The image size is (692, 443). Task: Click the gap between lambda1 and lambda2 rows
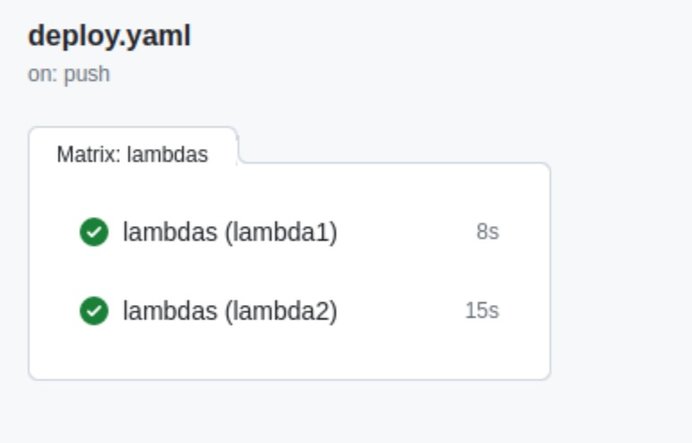(289, 271)
